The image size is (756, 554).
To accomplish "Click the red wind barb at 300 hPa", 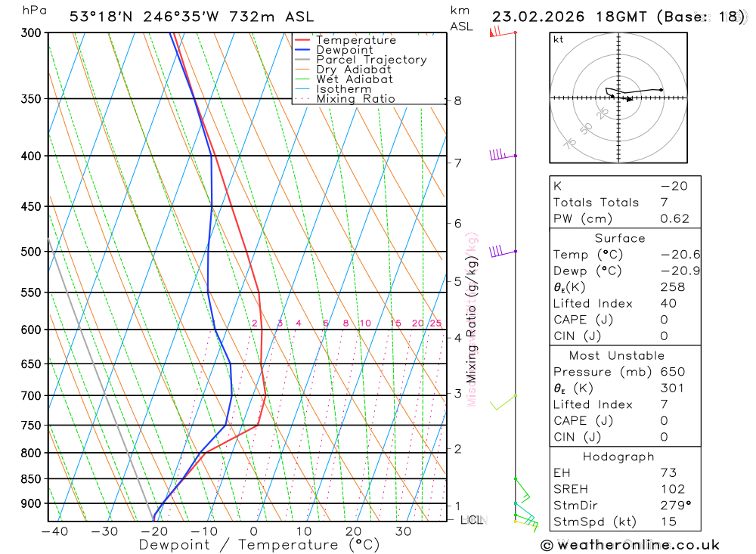I will click(x=503, y=32).
